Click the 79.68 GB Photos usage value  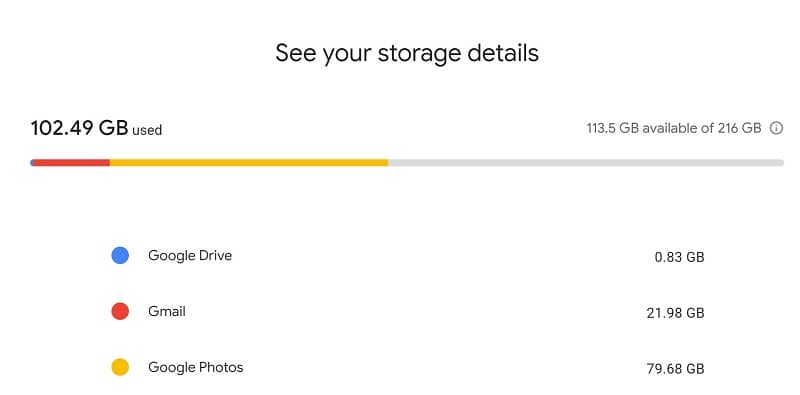tap(676, 368)
